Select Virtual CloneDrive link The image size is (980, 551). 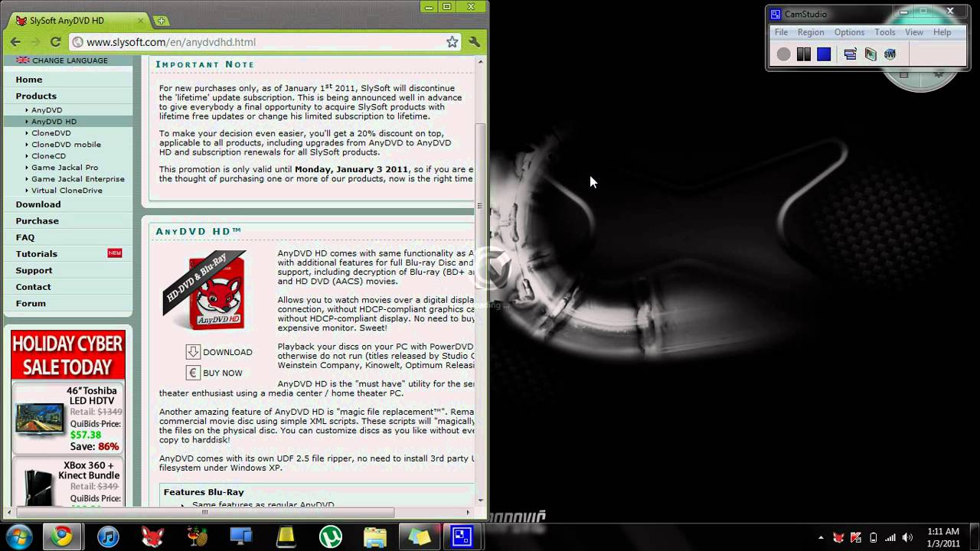click(67, 191)
